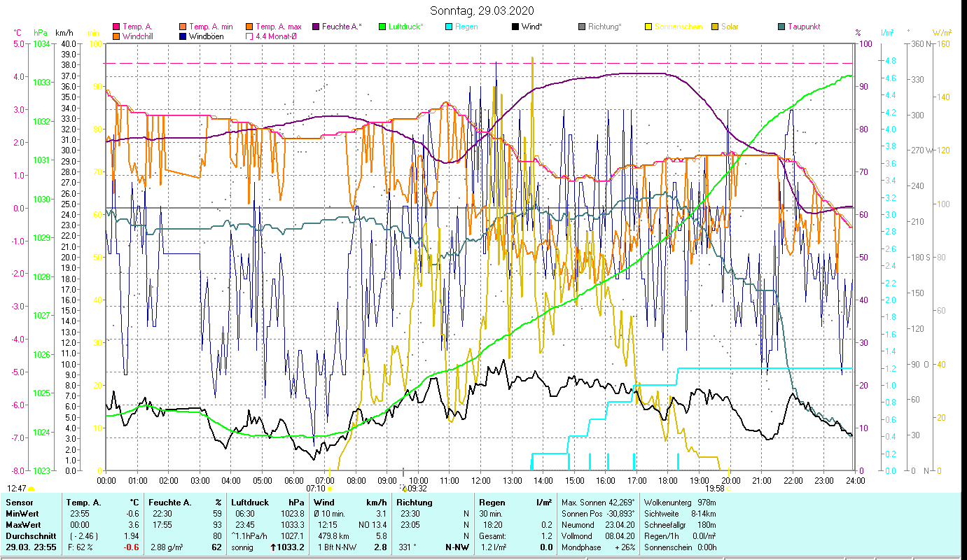This screenshot has width=967, height=560.
Task: Click the cyan Regen legend swatch
Action: pos(449,27)
